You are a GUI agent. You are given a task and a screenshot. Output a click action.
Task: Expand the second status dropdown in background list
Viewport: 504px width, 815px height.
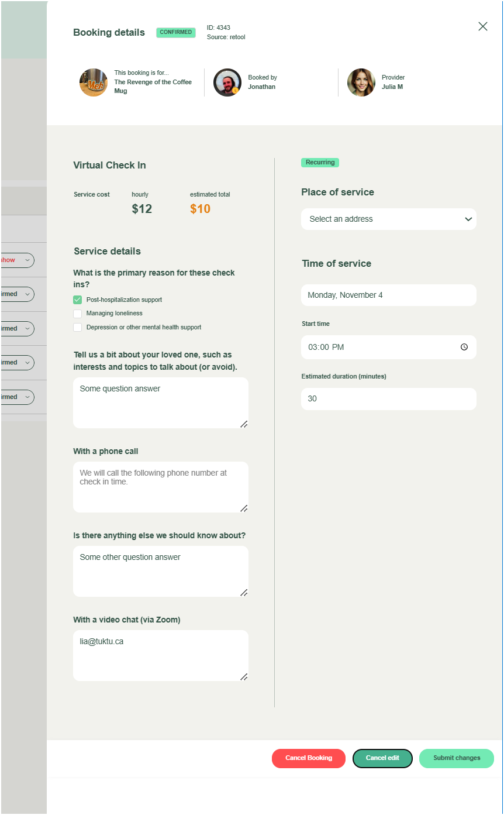[27, 294]
